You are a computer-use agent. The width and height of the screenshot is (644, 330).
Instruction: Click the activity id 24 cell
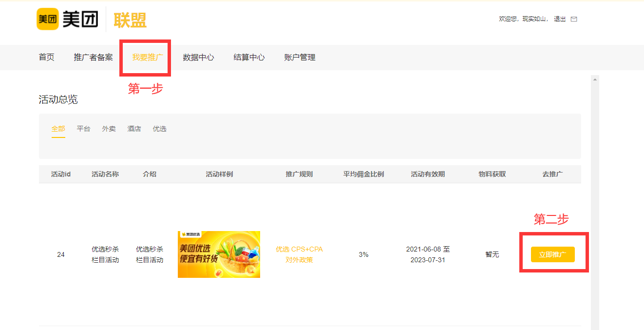click(61, 254)
